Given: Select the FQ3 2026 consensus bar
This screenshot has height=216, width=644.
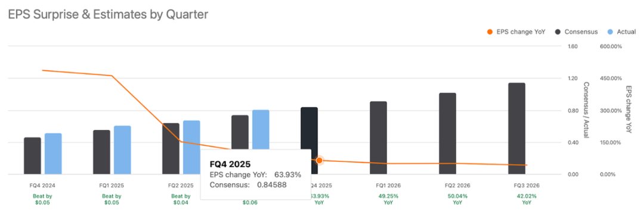Looking at the screenshot, I should (516, 129).
